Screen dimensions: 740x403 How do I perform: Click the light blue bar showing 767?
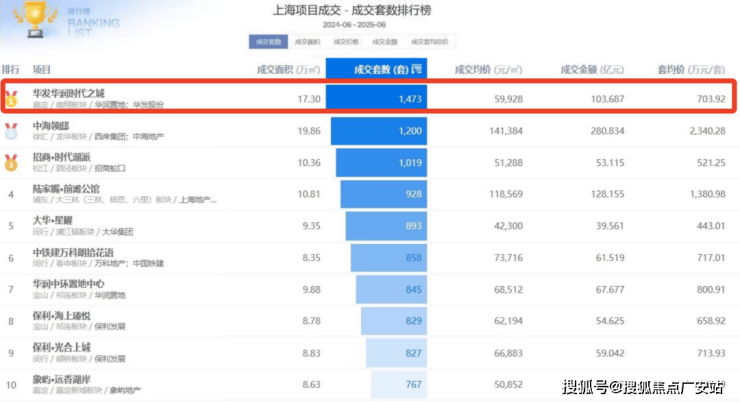402,384
